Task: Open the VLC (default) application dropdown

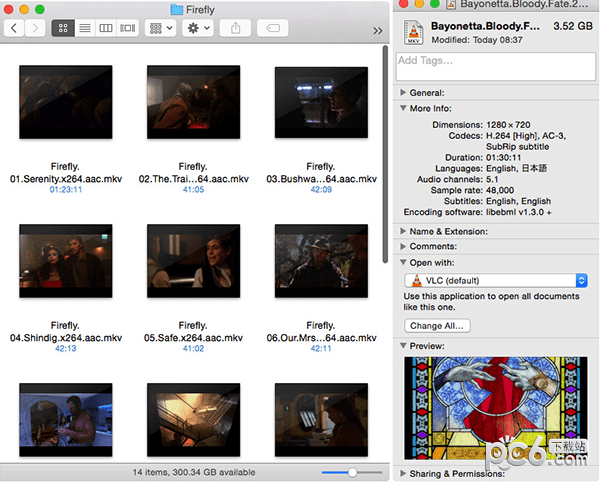Action: coord(496,281)
